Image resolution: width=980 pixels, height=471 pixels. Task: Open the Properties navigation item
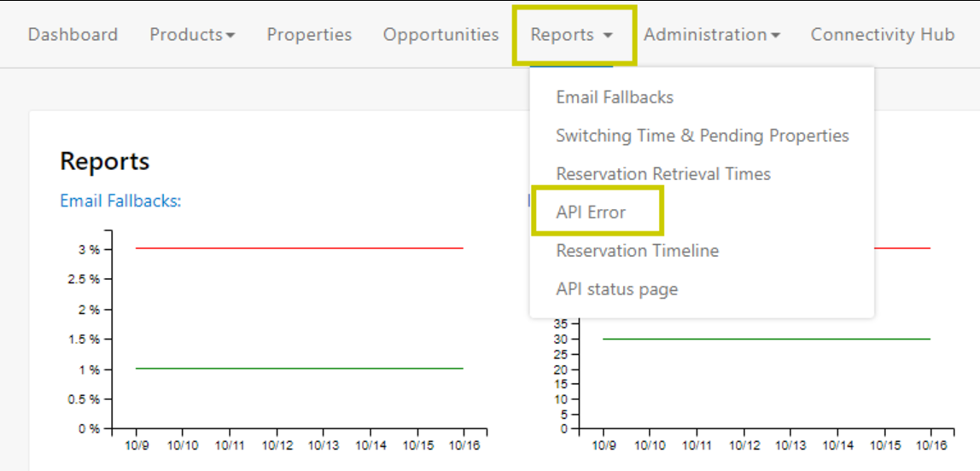(309, 35)
